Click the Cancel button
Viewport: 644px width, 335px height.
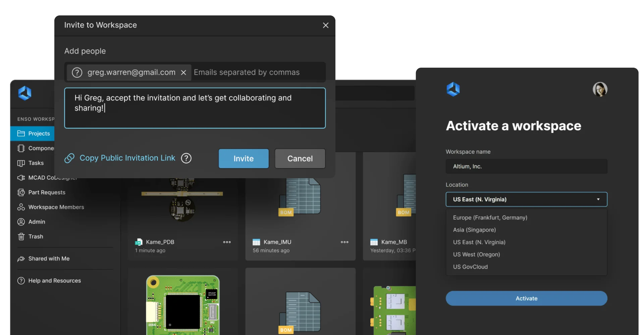[300, 158]
